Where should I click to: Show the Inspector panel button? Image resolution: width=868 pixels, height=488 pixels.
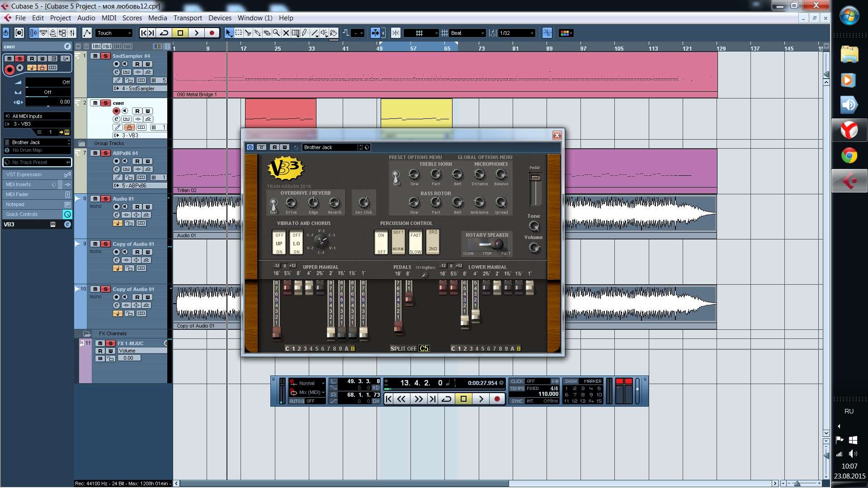[x=34, y=33]
